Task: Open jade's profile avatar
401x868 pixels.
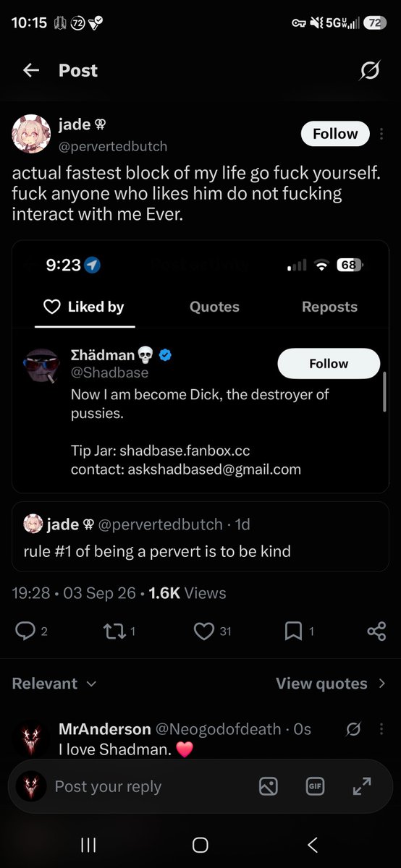Action: [x=31, y=134]
